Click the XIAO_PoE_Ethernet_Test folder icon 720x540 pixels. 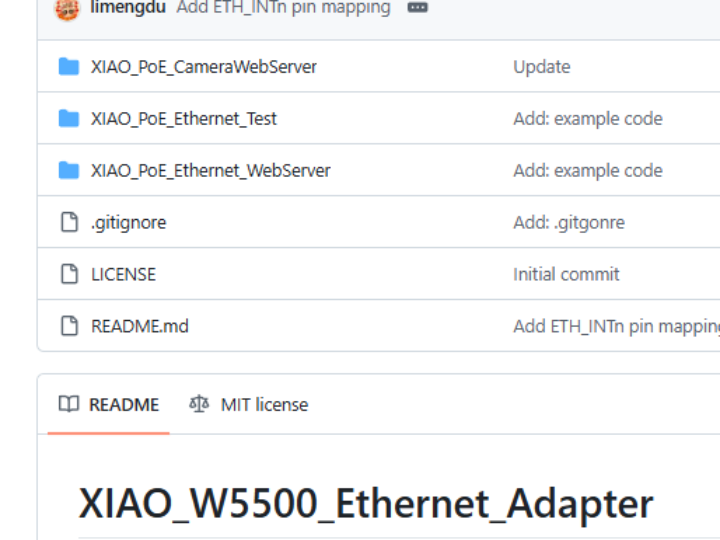tap(69, 119)
